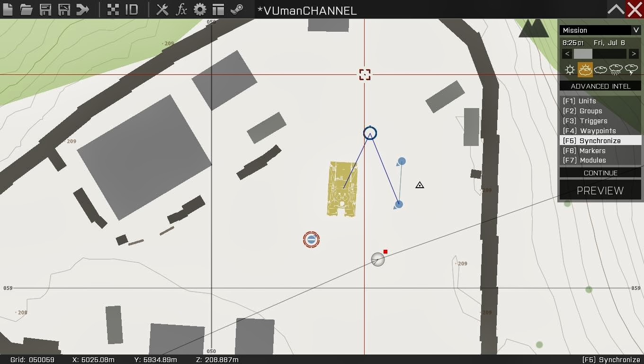Click the [F5] Synchronize status bar label
Screen dimensions: 644x364
click(x=611, y=360)
